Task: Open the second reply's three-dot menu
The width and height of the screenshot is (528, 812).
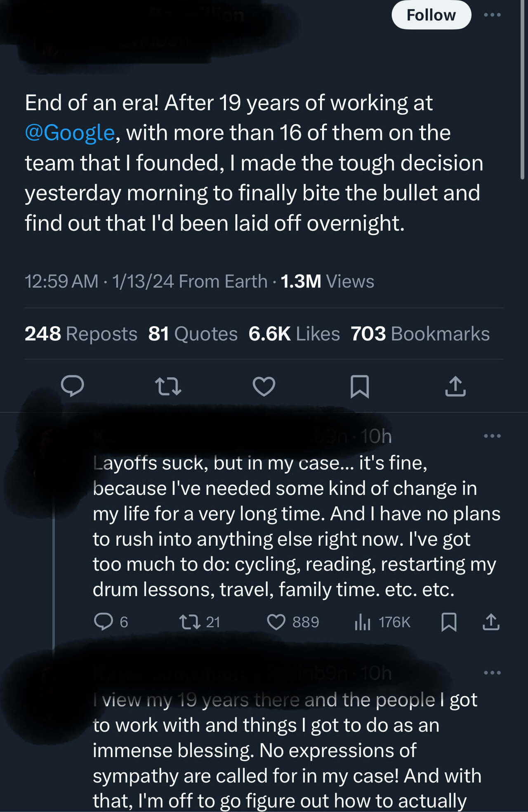Action: point(492,673)
